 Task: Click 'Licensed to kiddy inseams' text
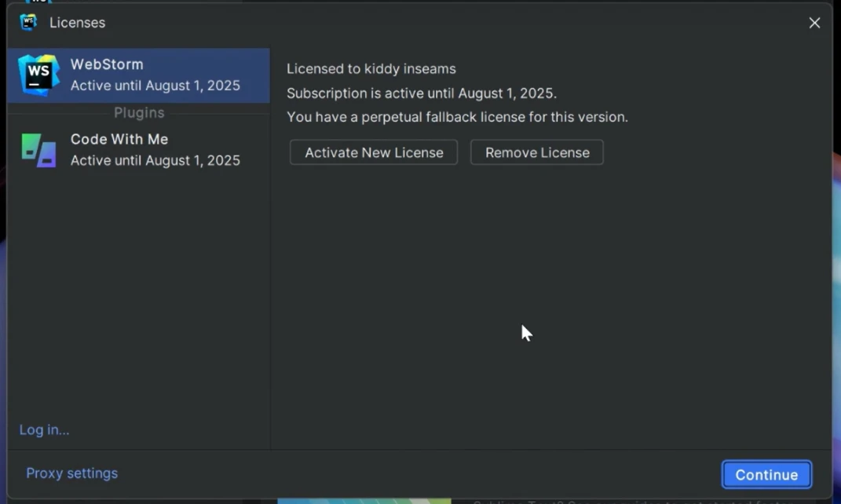tap(371, 68)
